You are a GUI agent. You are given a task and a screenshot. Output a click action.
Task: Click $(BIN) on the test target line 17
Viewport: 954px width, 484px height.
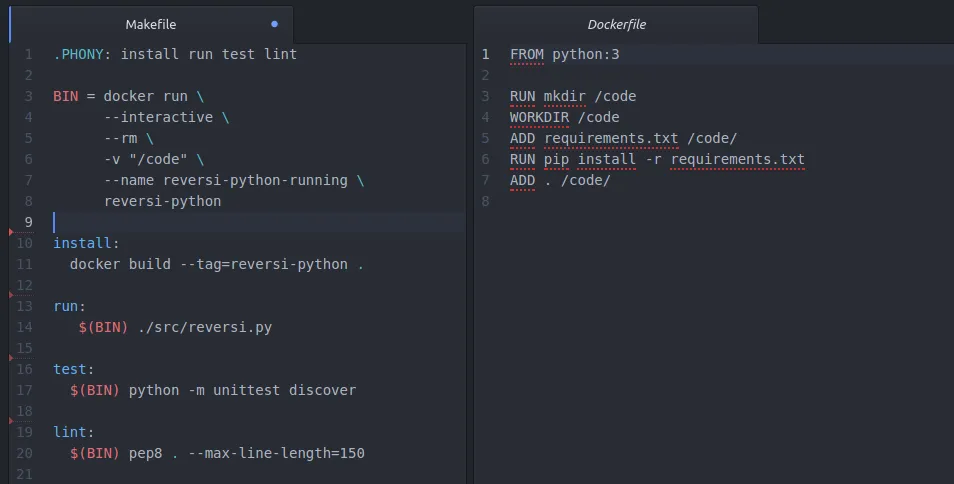tap(94, 390)
